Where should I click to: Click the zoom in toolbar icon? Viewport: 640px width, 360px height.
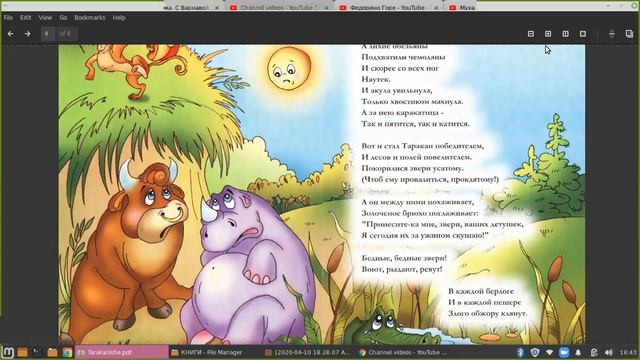[x=548, y=34]
